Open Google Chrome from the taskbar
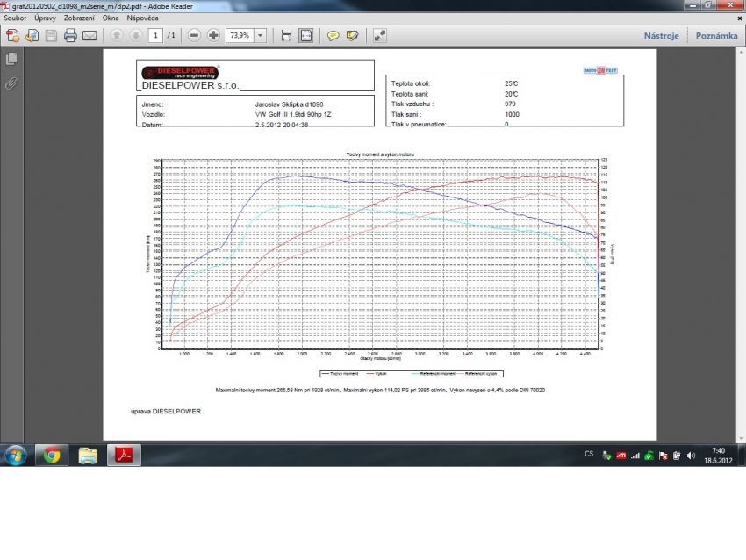746x560 pixels. (x=52, y=456)
